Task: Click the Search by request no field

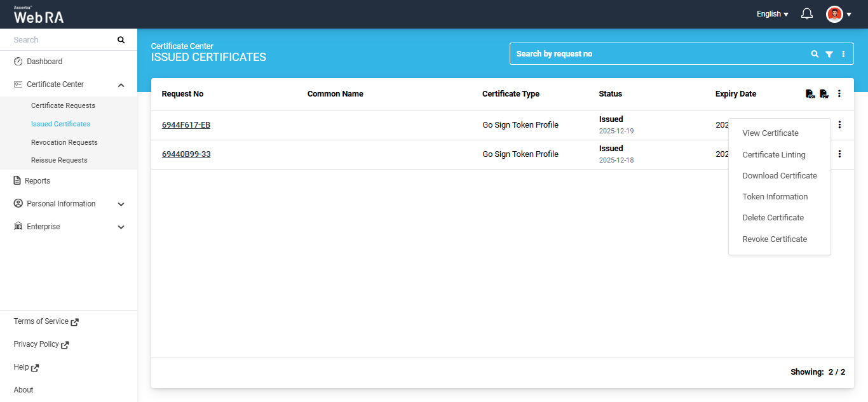Action: [658, 54]
